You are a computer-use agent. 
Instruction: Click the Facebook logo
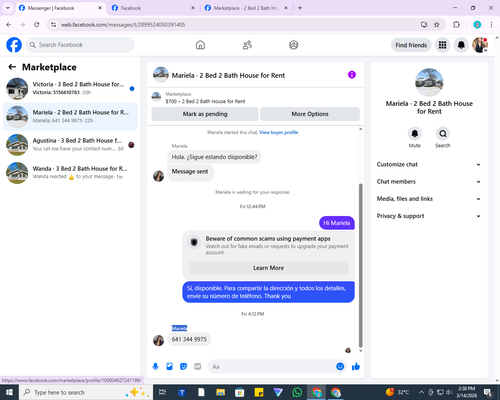point(14,45)
